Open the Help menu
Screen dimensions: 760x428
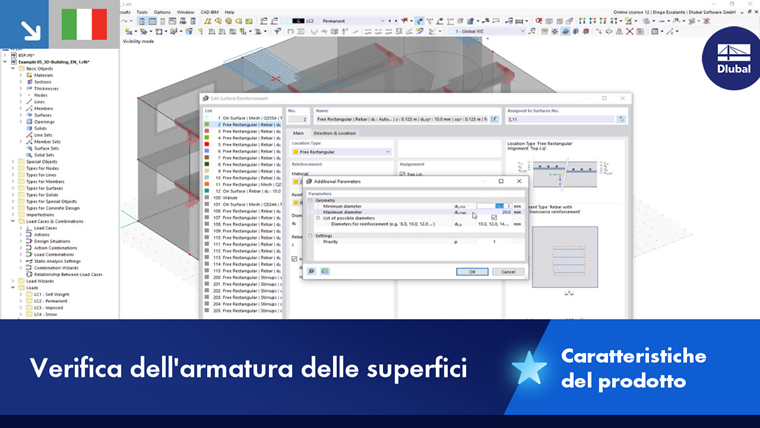point(229,12)
